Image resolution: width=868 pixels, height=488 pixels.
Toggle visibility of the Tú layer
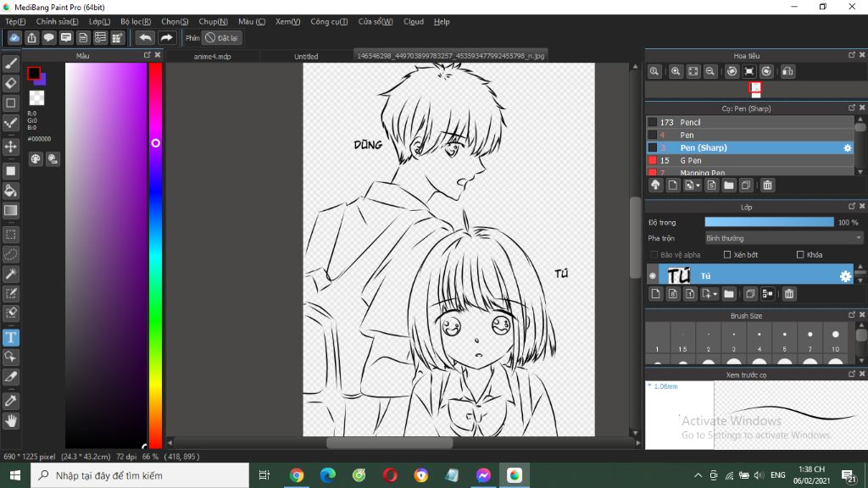[x=653, y=275]
